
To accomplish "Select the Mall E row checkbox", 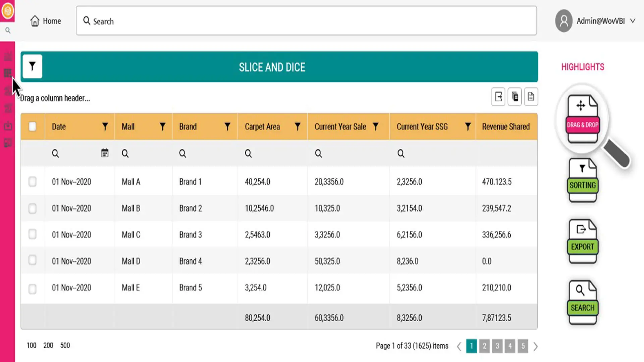I will click(33, 289).
